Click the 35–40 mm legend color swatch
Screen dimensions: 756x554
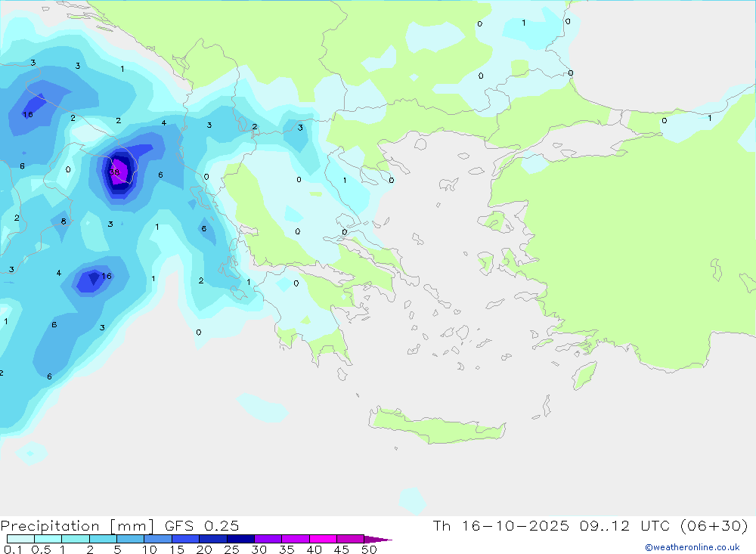tap(295, 539)
